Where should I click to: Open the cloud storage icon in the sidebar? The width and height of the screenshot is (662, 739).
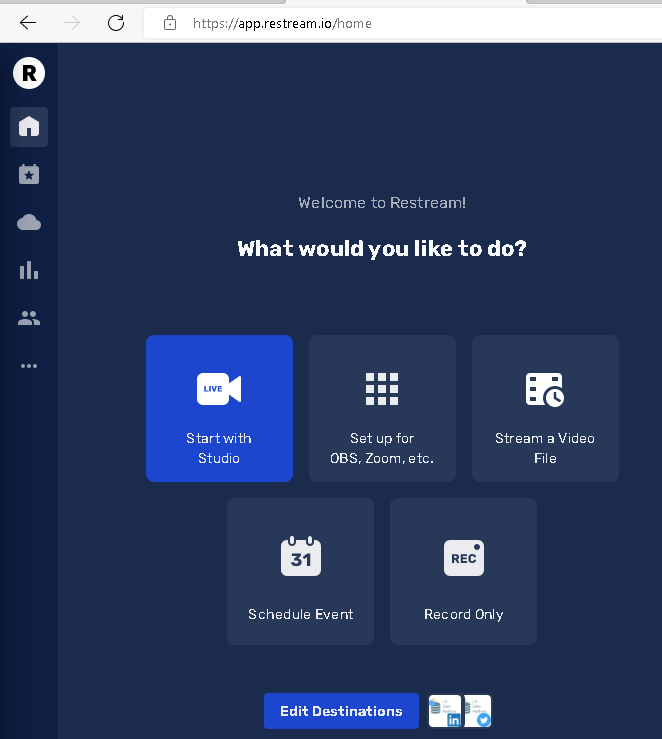tap(29, 222)
